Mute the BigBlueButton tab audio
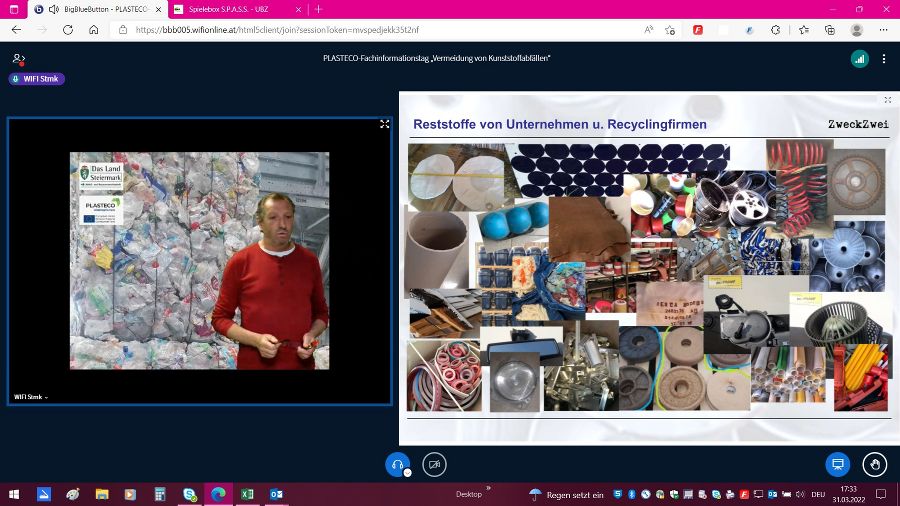The image size is (900, 506). click(54, 9)
